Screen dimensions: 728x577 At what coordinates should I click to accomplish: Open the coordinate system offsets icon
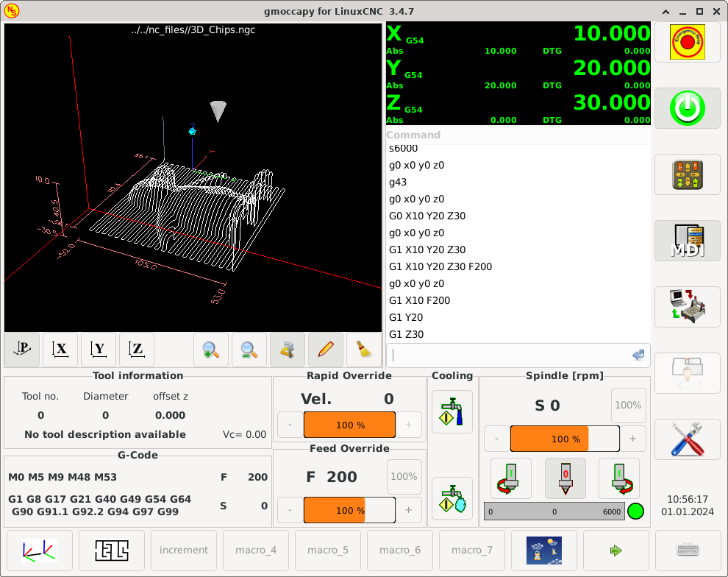click(40, 551)
